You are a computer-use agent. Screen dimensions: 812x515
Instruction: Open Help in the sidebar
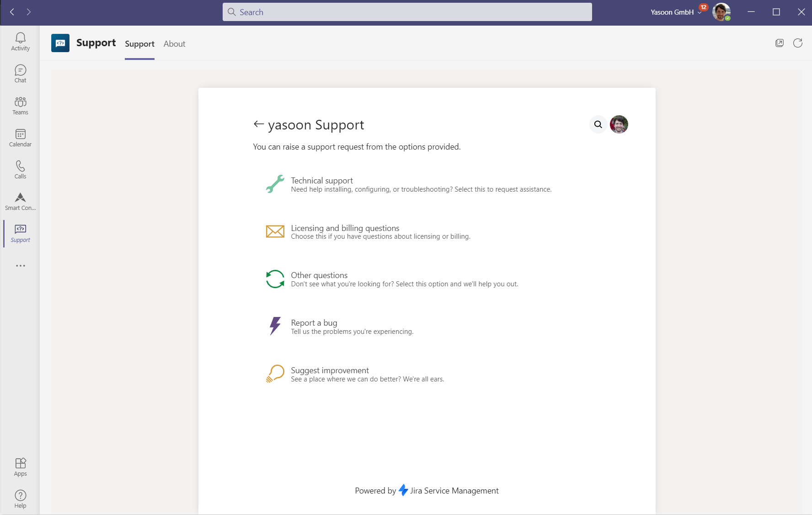point(20,499)
